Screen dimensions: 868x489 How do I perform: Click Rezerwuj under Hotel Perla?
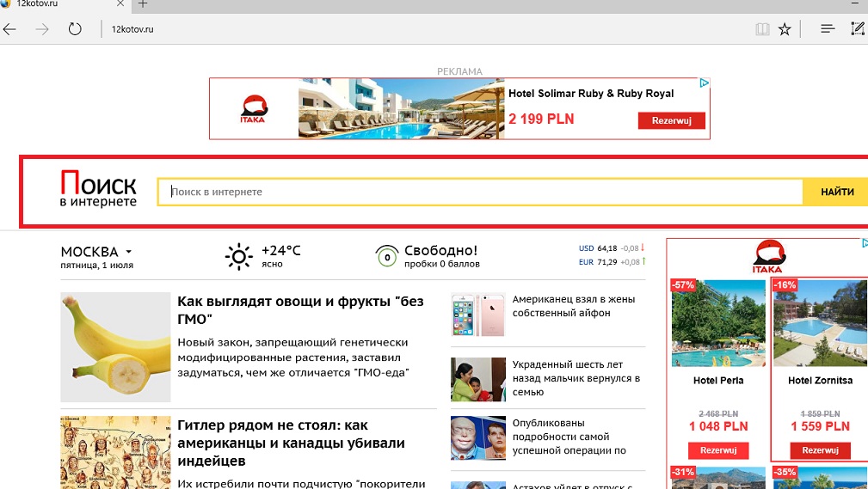pyautogui.click(x=718, y=450)
